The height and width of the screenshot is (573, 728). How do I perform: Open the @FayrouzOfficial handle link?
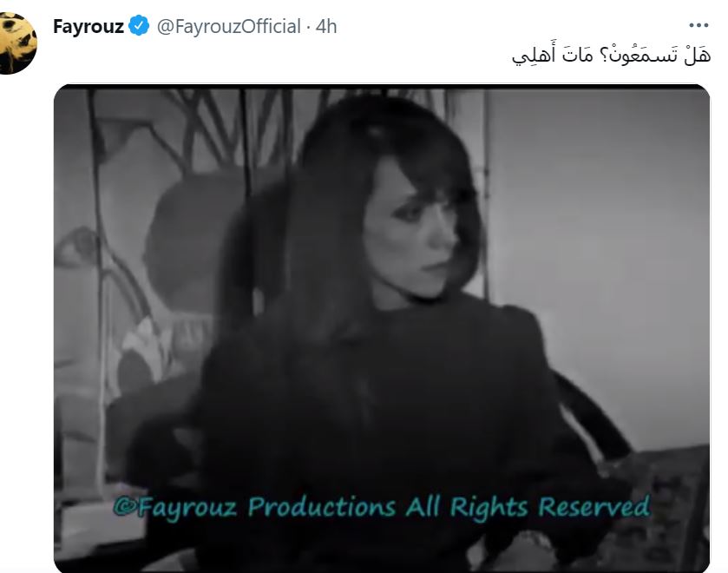(x=229, y=27)
